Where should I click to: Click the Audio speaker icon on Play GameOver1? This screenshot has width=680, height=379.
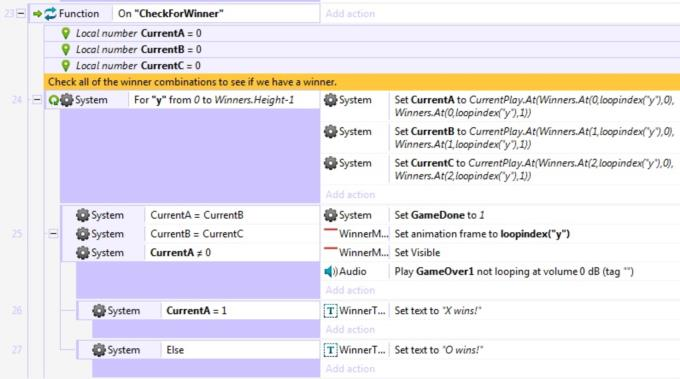tap(331, 272)
